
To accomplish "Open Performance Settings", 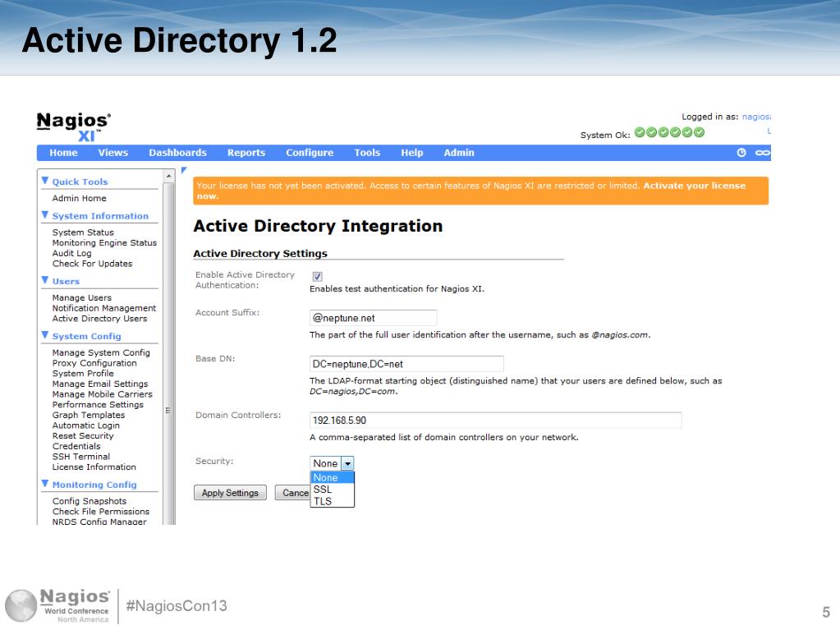I will point(98,404).
